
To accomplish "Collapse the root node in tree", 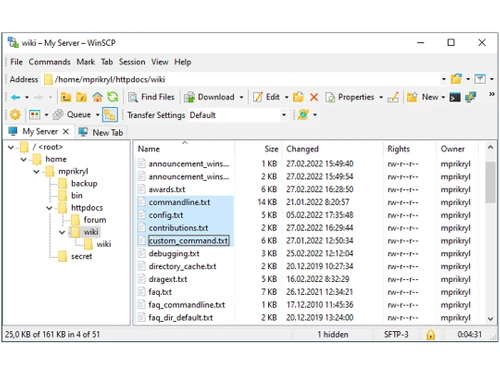I will pos(11,147).
